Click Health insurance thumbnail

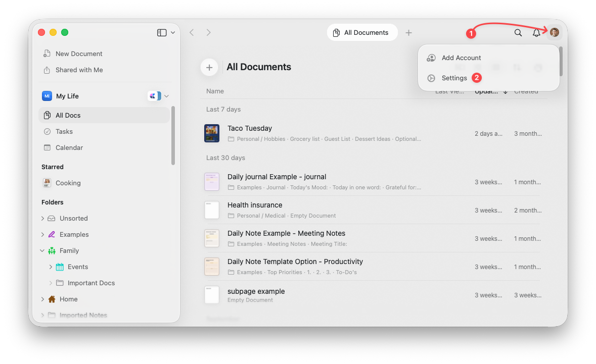tap(212, 210)
